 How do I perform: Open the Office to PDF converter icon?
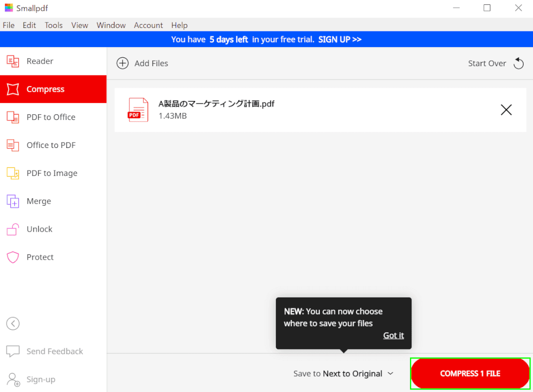(x=13, y=145)
